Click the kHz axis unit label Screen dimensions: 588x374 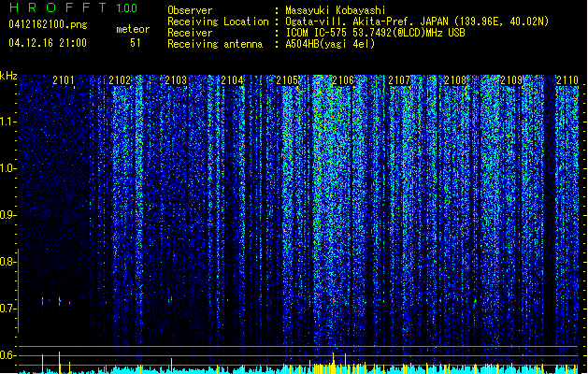pos(8,76)
